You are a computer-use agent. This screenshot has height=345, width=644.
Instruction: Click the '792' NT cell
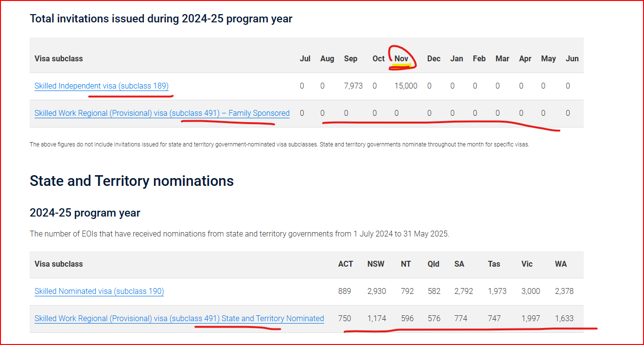[x=407, y=291]
